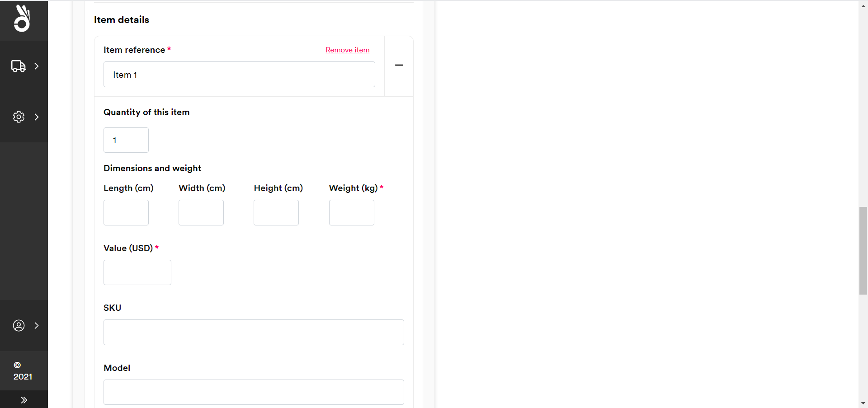Expand the settings menu chevron
The height and width of the screenshot is (408, 868).
pyautogui.click(x=37, y=117)
